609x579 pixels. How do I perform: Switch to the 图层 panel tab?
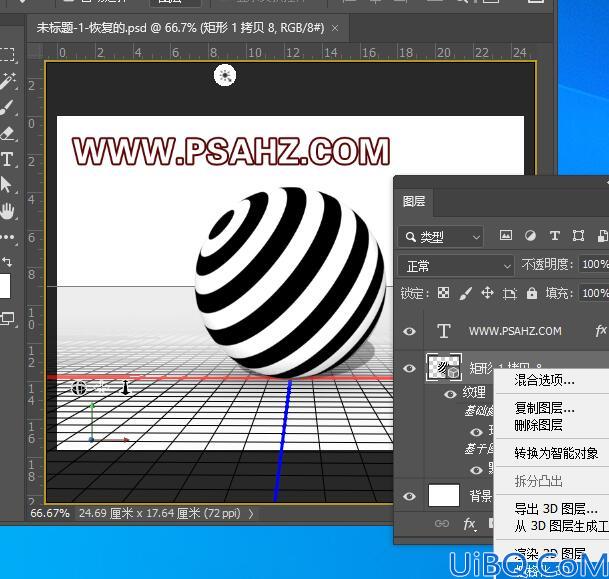(x=414, y=202)
